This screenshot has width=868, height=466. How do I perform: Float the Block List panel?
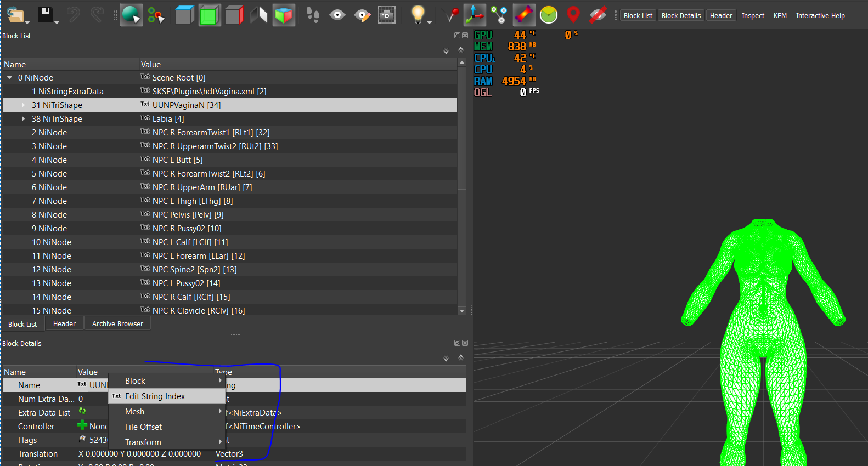pyautogui.click(x=457, y=36)
